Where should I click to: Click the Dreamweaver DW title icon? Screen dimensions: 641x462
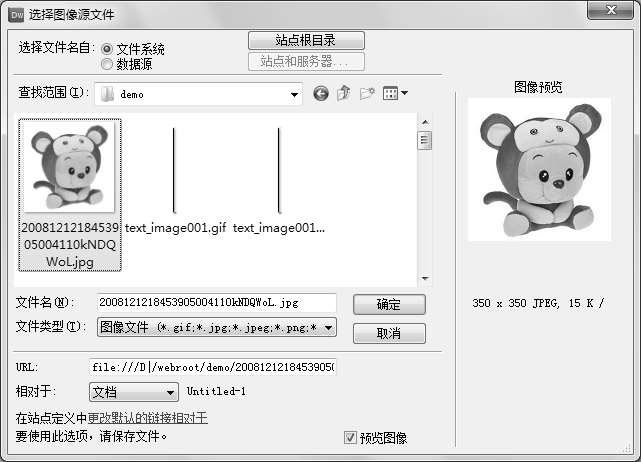(16, 15)
